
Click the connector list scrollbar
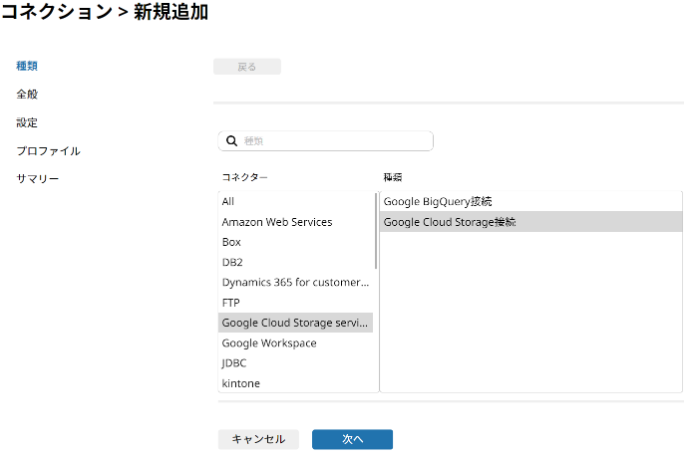pyautogui.click(x=376, y=231)
